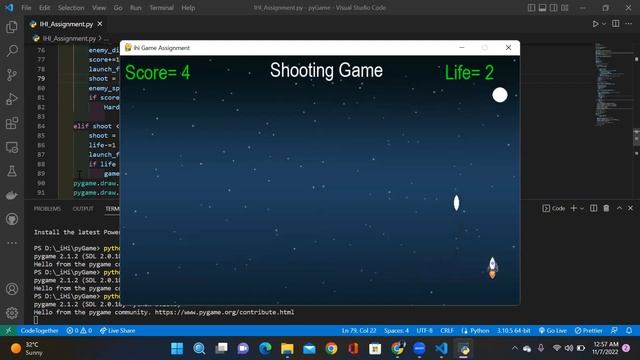Kill terminal with trash icon
Viewport: 640px width, 360px height.
pos(606,208)
